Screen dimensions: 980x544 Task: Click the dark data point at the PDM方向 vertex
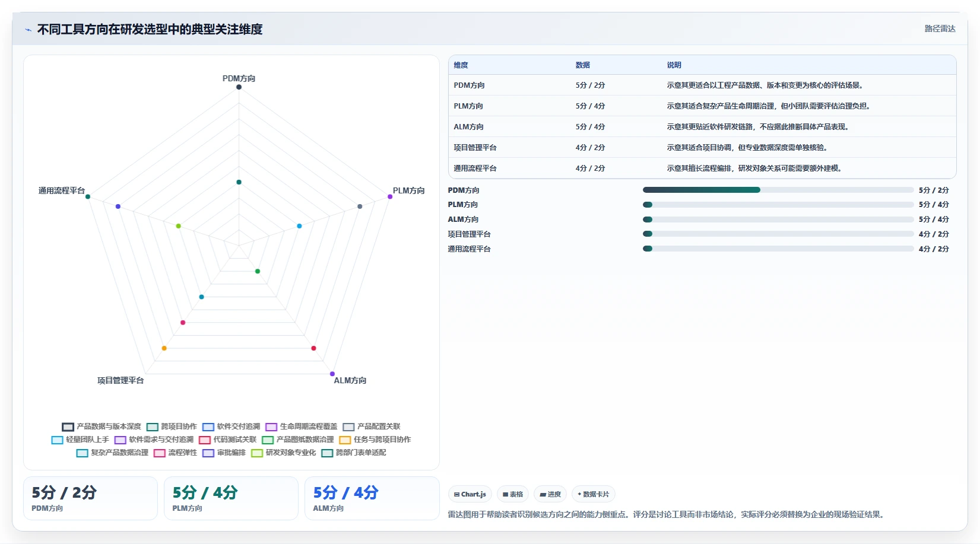(x=239, y=87)
